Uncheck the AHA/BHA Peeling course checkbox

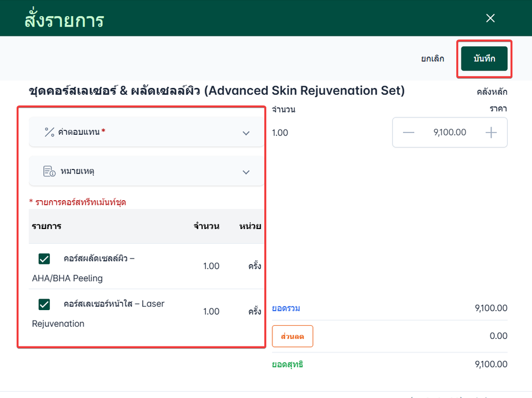pos(44,259)
